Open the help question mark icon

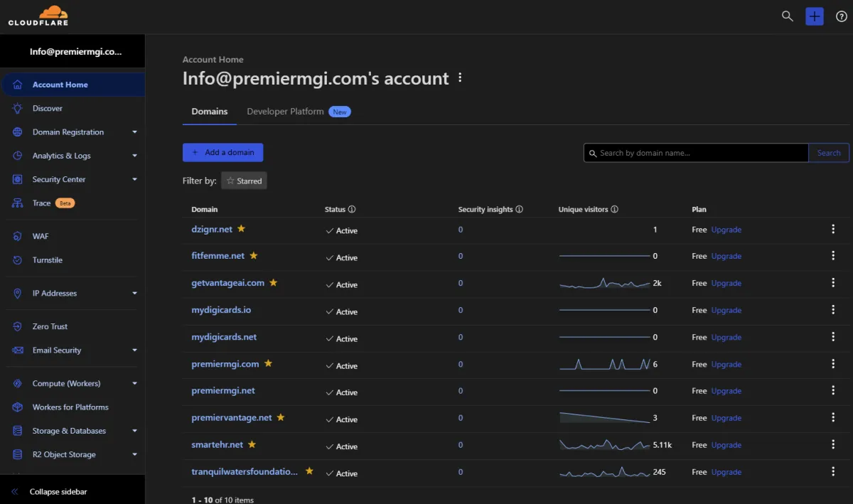coord(841,16)
